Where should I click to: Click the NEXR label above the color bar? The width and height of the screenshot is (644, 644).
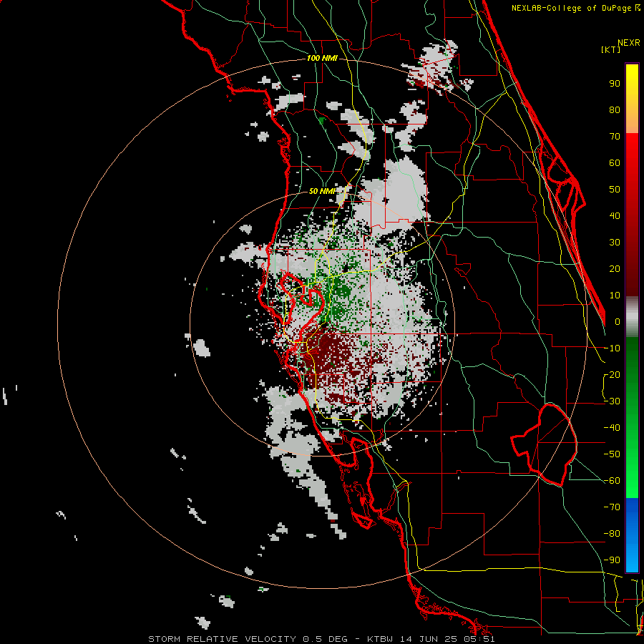point(629,43)
